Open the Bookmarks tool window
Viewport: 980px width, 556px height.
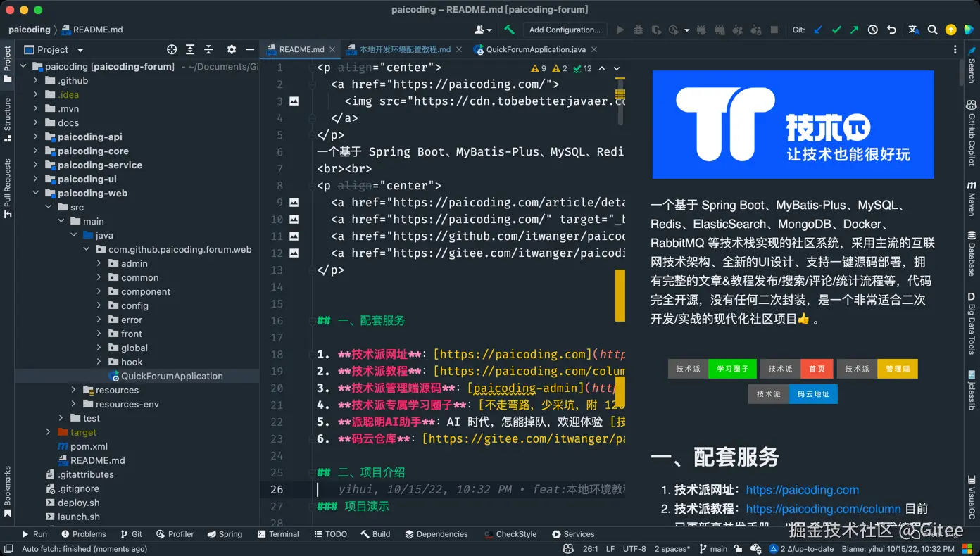click(8, 491)
